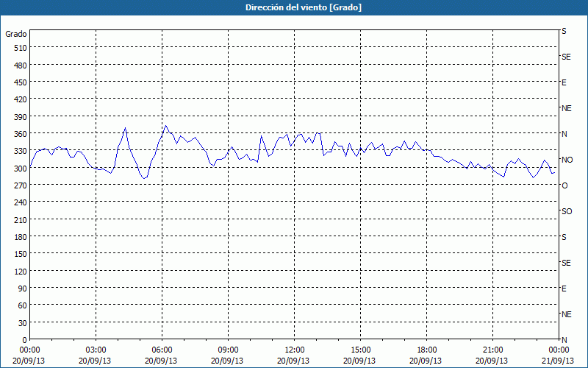Screen dimensions: 588x368
Task: Pick the 12:00 time axis label
Action: click(295, 350)
